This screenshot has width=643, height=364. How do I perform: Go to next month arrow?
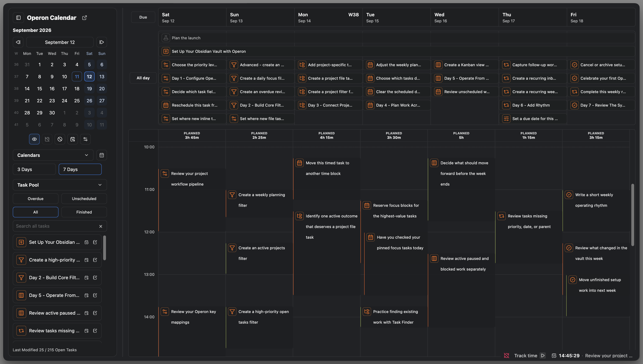102,42
